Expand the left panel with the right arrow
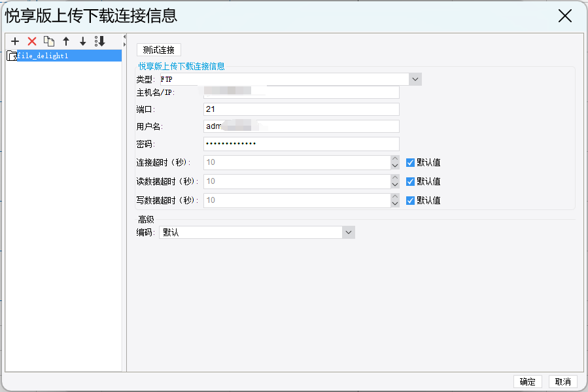 [x=124, y=45]
